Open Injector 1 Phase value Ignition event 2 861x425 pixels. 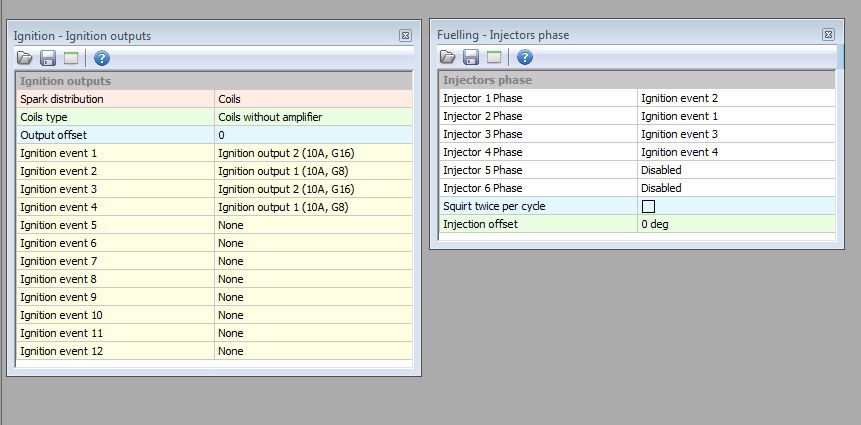coord(736,98)
